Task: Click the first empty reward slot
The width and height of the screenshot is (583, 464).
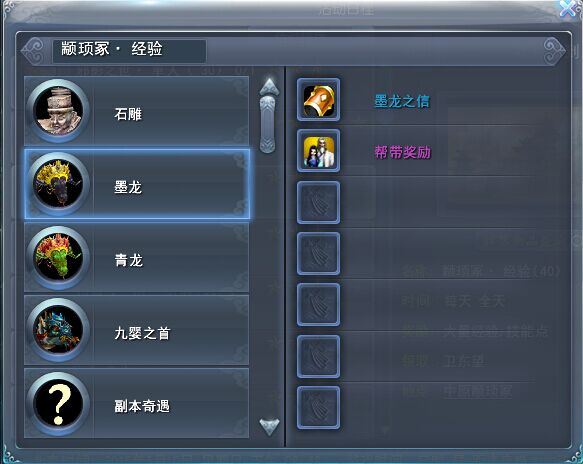Action: tap(318, 203)
